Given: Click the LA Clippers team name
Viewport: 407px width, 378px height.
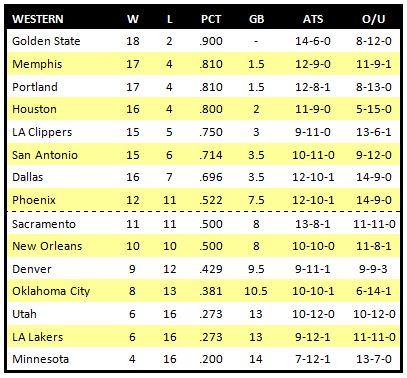Looking at the screenshot, I should (x=42, y=132).
